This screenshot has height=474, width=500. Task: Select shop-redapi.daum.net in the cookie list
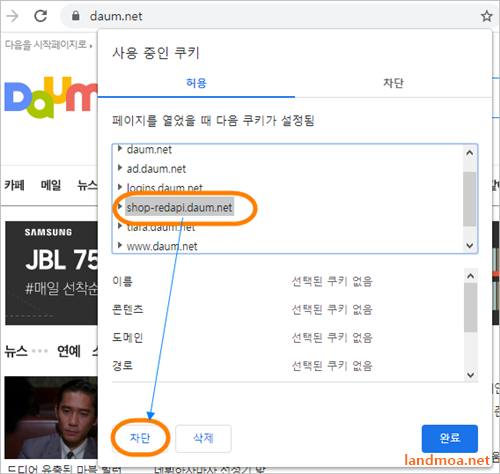pos(179,207)
